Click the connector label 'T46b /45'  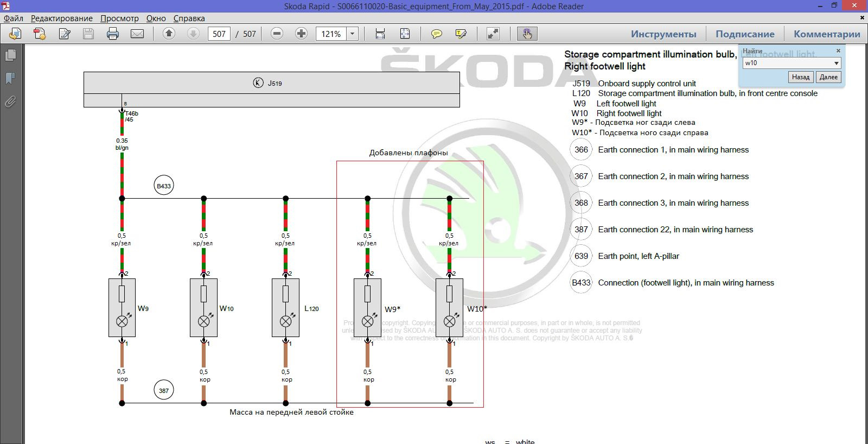pyautogui.click(x=131, y=116)
